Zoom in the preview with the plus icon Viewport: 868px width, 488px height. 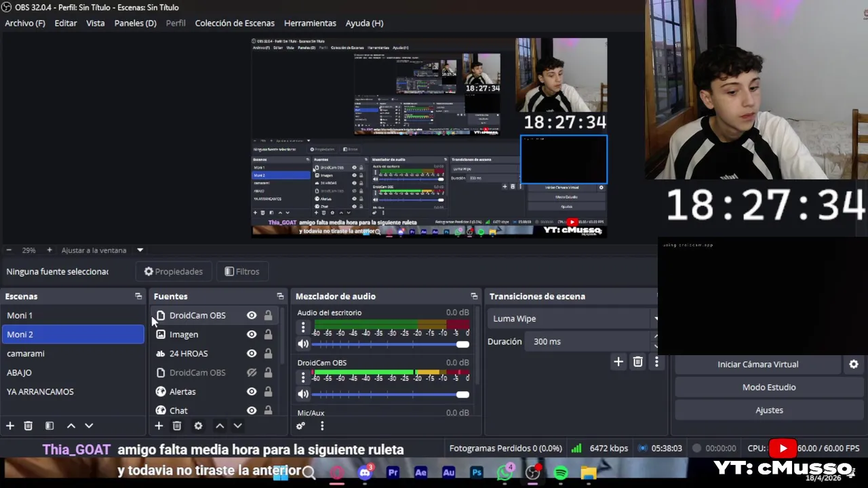[49, 250]
